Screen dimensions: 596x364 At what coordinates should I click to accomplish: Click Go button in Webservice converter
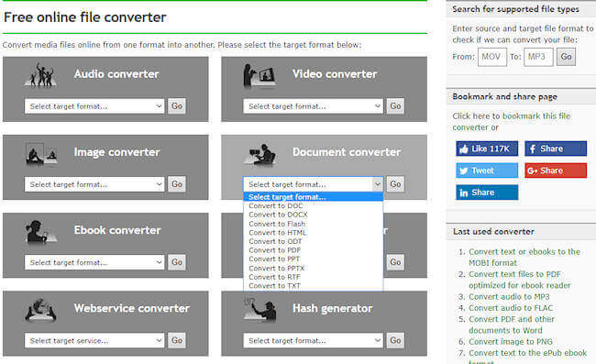point(177,340)
